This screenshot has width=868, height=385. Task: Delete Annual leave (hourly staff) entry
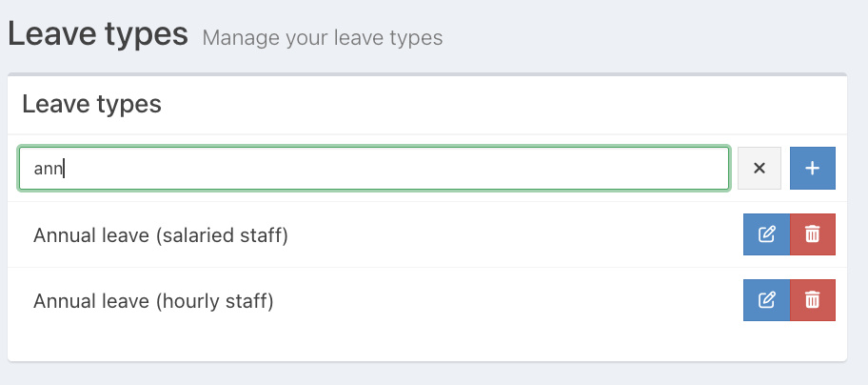pyautogui.click(x=812, y=300)
